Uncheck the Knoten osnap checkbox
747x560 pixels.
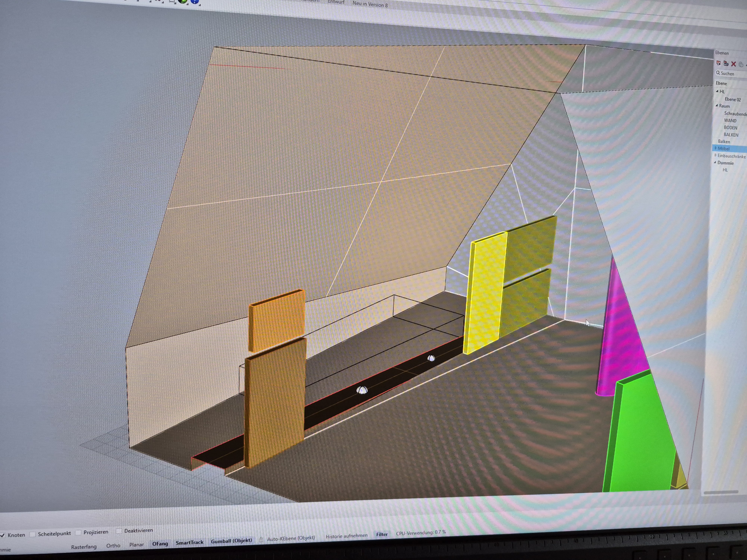[3, 535]
